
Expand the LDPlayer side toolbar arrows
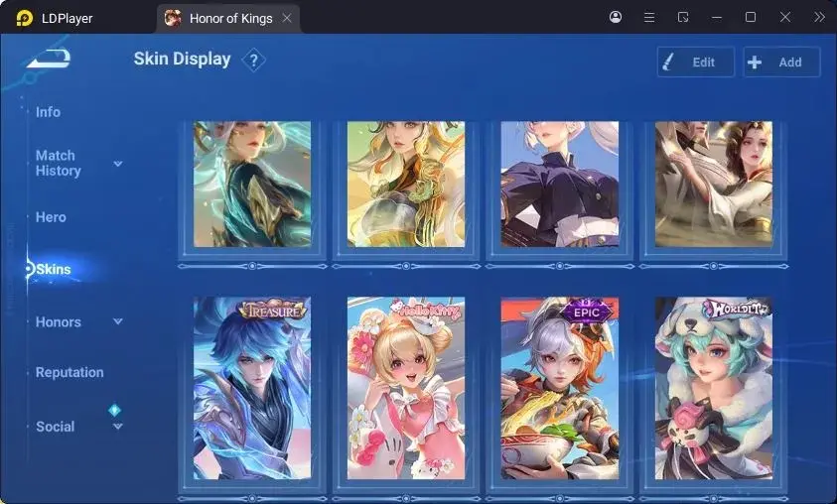click(819, 17)
